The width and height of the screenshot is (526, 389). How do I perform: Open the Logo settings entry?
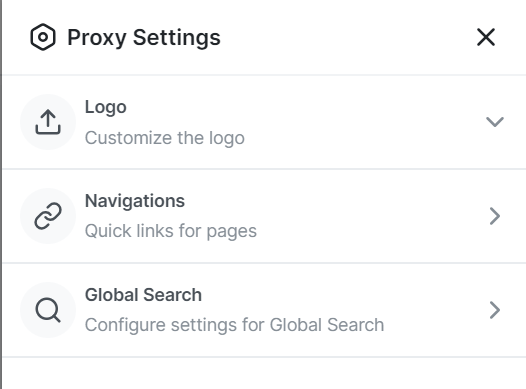coord(264,122)
